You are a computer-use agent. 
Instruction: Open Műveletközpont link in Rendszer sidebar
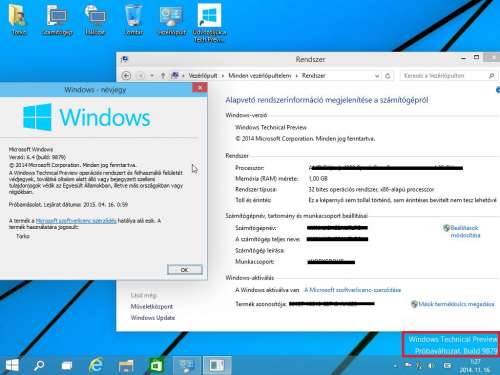[152, 306]
